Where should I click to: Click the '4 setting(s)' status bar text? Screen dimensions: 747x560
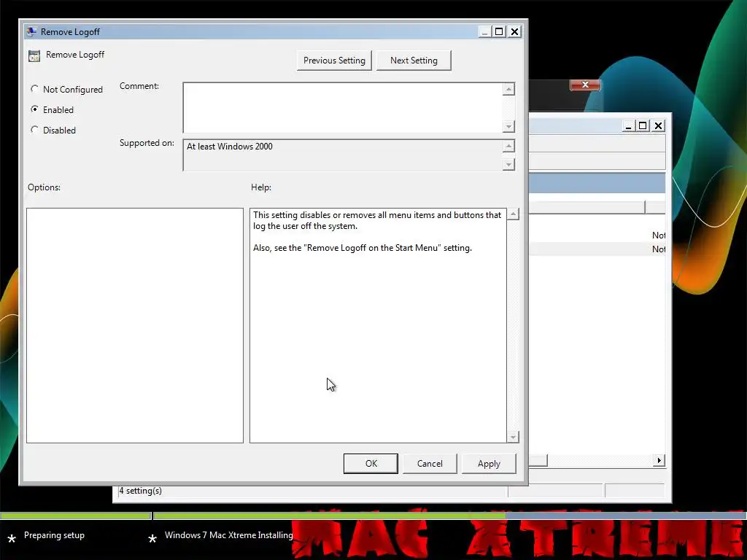point(141,491)
